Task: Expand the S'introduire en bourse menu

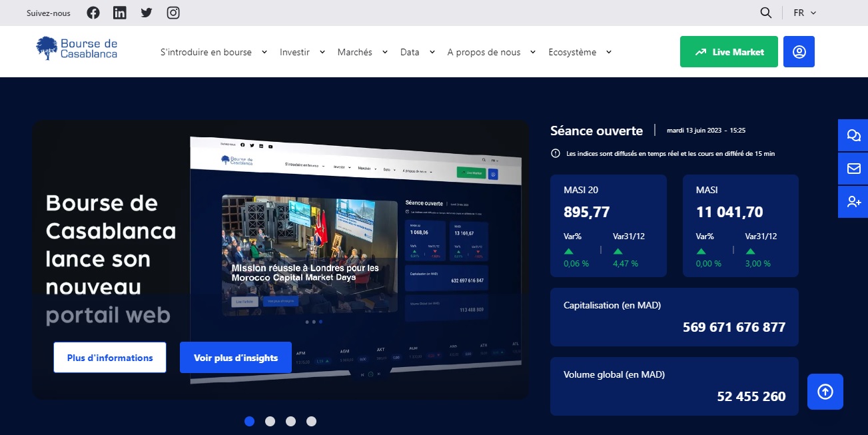Action: (213, 52)
